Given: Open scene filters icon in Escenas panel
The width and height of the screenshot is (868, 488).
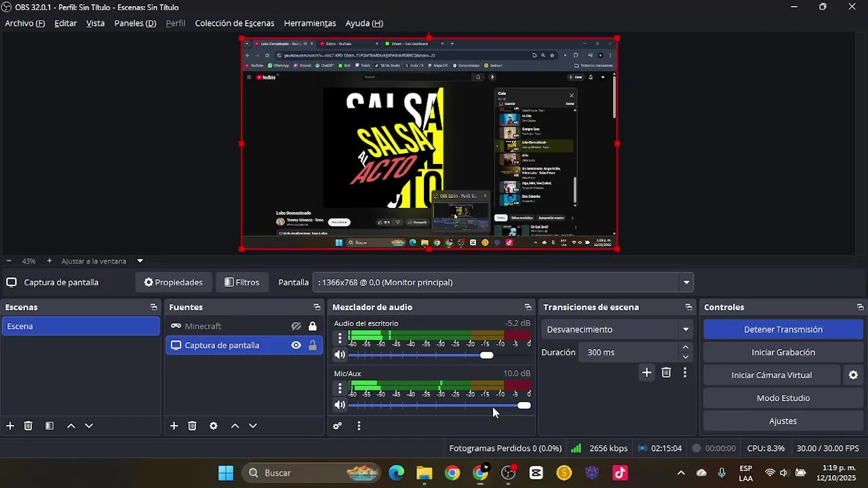Looking at the screenshot, I should [50, 426].
